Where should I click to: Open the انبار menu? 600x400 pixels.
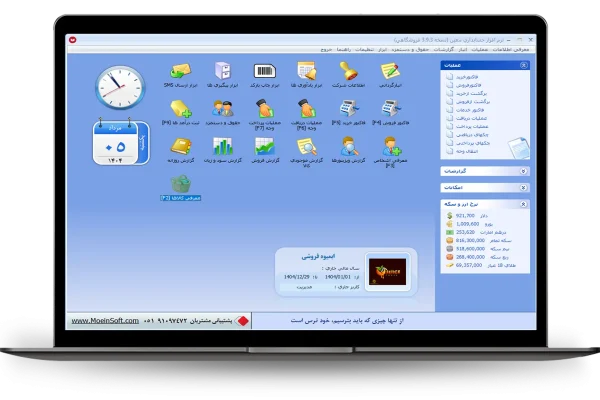tap(463, 50)
